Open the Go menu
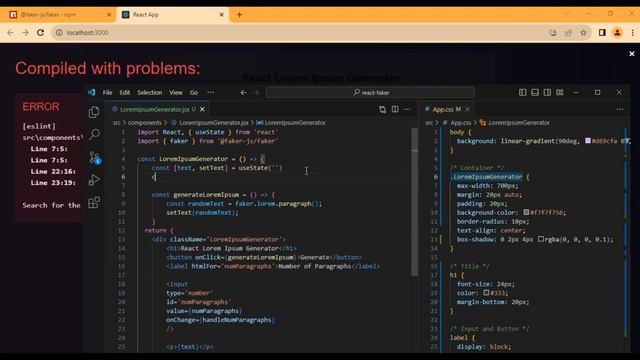The width and height of the screenshot is (640, 360). click(x=194, y=93)
